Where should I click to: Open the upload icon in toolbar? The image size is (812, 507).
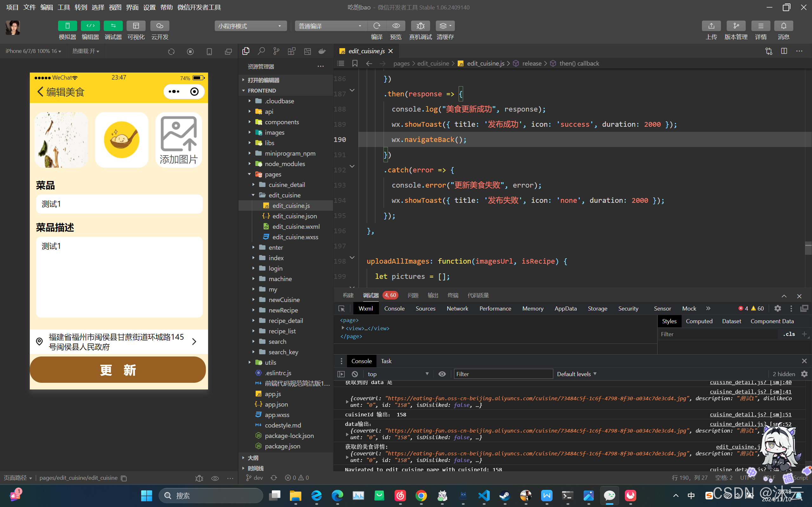click(x=711, y=26)
